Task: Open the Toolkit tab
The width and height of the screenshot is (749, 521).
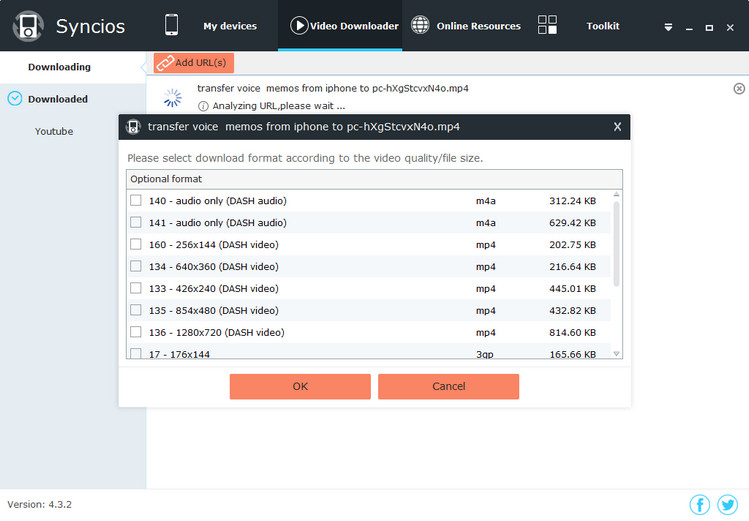Action: 603,26
